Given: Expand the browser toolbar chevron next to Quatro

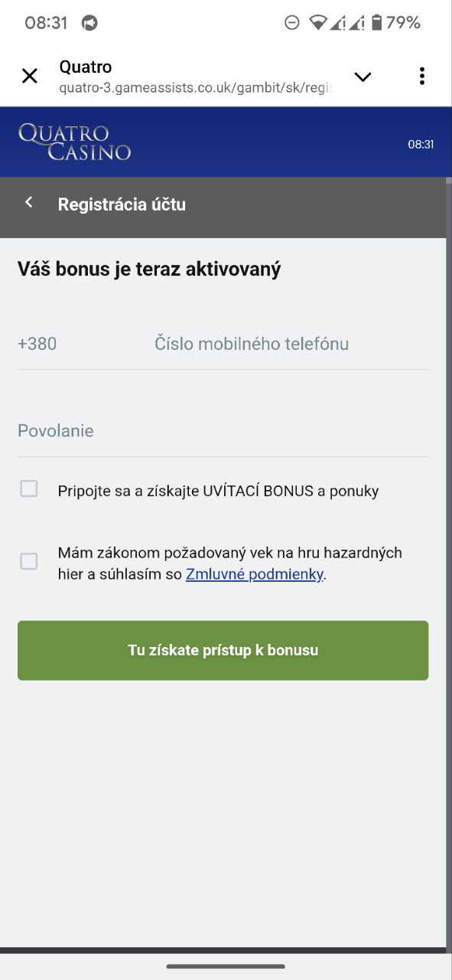Looking at the screenshot, I should 363,76.
